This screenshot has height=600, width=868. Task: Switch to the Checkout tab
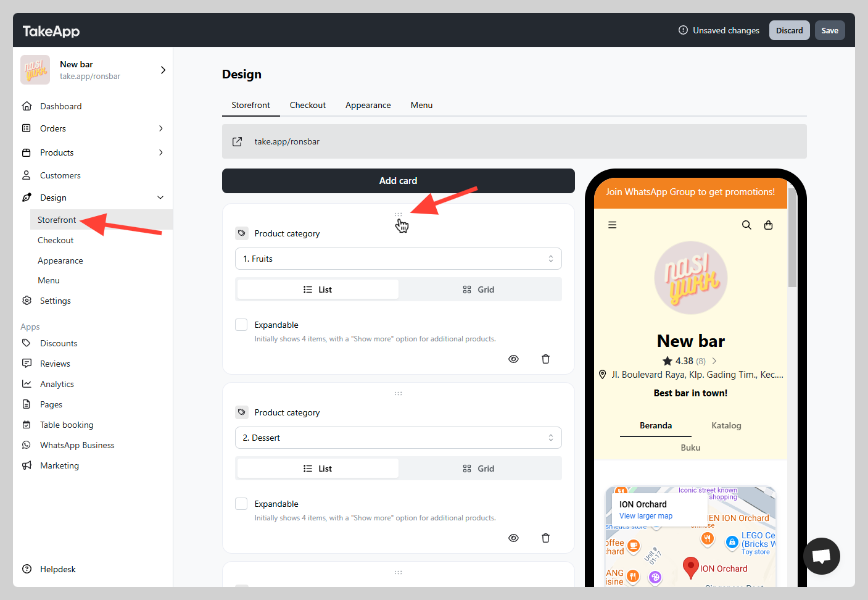pyautogui.click(x=308, y=105)
